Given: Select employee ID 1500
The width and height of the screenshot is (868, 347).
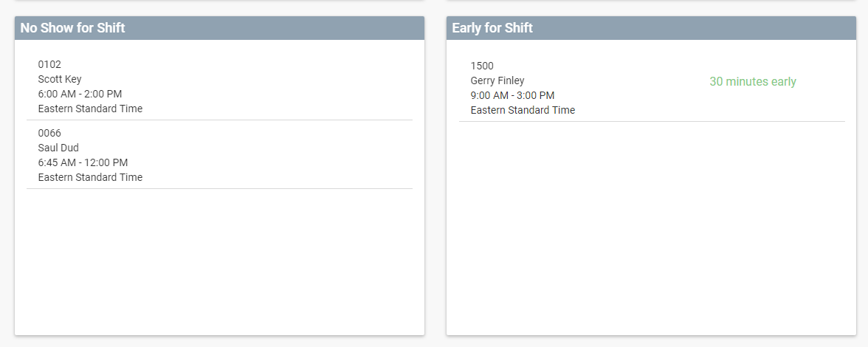Looking at the screenshot, I should [x=482, y=66].
